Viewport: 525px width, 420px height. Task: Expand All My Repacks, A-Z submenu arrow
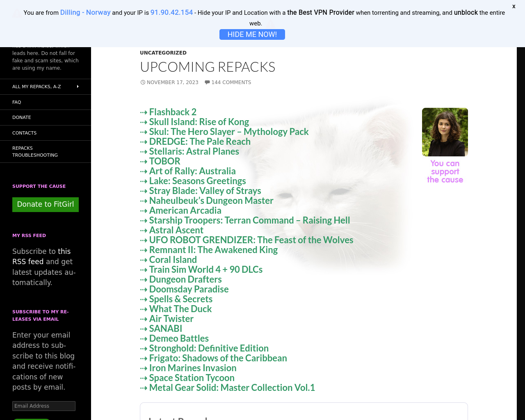[x=78, y=87]
